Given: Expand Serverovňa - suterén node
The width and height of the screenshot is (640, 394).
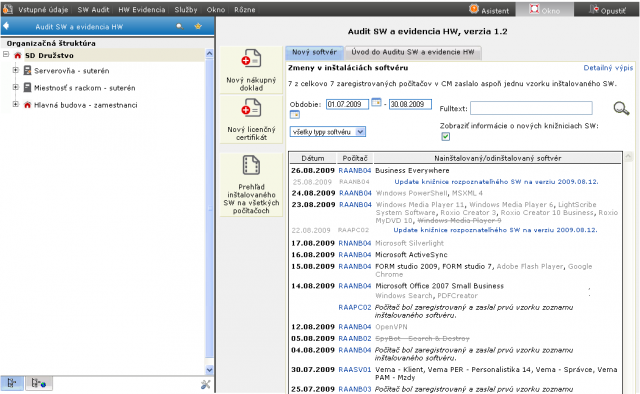Looking at the screenshot, I should pos(16,70).
